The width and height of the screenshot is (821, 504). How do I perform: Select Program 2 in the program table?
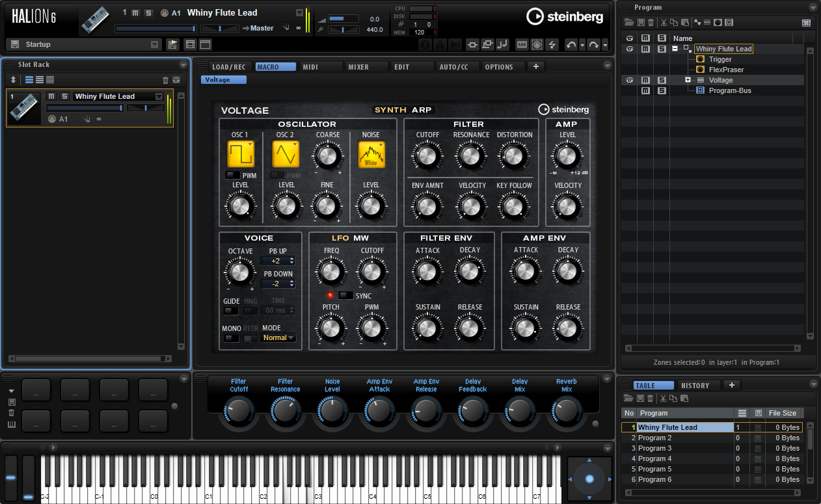(712, 438)
